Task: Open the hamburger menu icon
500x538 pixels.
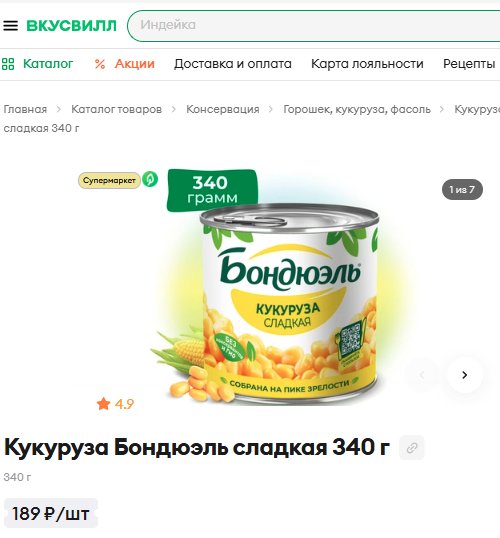Action: pyautogui.click(x=10, y=26)
